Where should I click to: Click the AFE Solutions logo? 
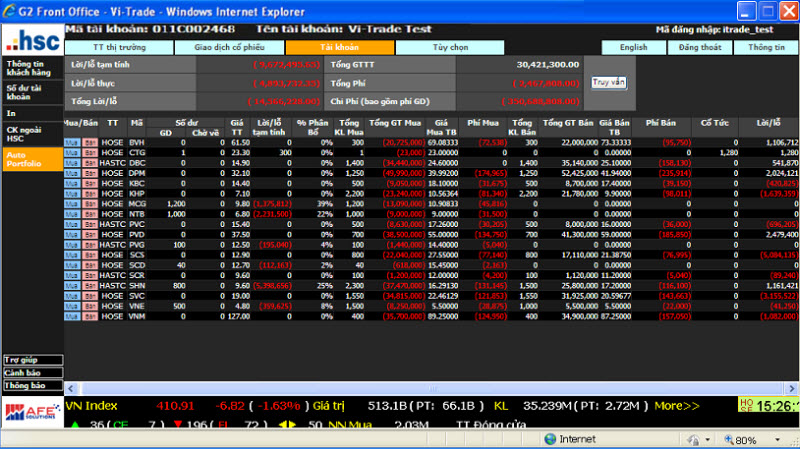click(x=31, y=412)
